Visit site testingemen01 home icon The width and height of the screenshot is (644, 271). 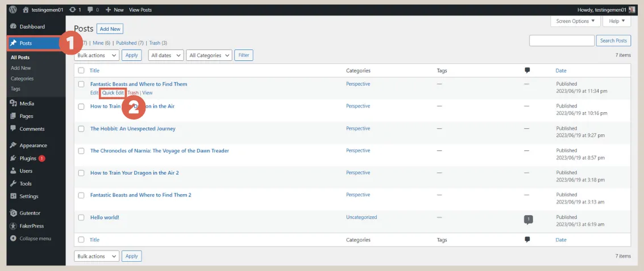tap(26, 10)
